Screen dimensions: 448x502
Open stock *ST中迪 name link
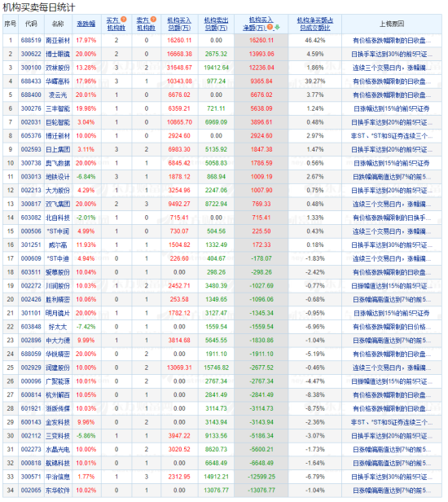point(58,258)
